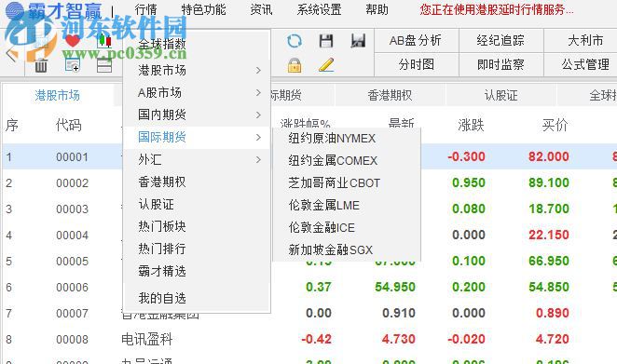Expand the 国内期货 submenu arrow
Viewport: 617px width, 364px height.
[x=258, y=115]
